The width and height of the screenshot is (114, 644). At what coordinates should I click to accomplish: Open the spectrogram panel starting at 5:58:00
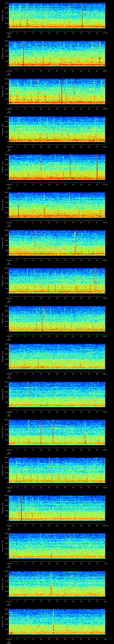[x=57, y=470]
